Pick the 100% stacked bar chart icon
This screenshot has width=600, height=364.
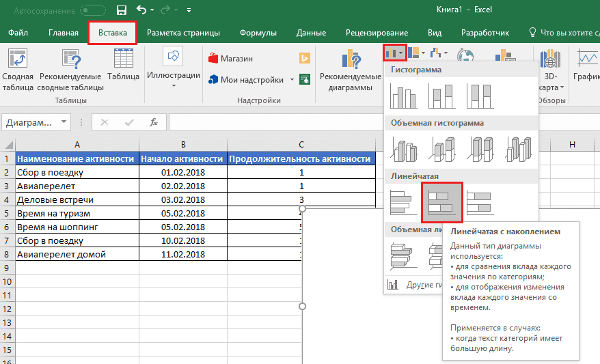pos(480,202)
